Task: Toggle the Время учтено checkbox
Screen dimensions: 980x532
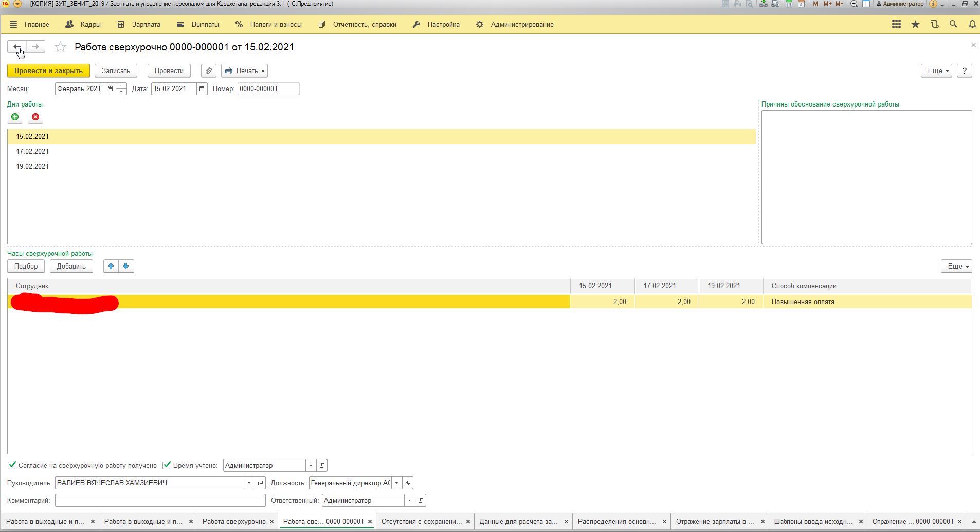Action: pyautogui.click(x=167, y=465)
